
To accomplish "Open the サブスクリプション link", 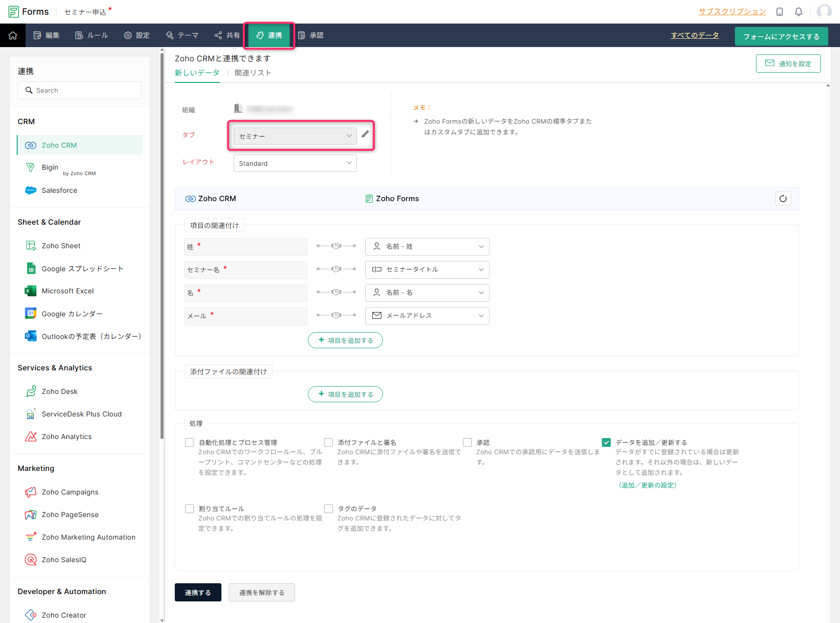I will (732, 12).
